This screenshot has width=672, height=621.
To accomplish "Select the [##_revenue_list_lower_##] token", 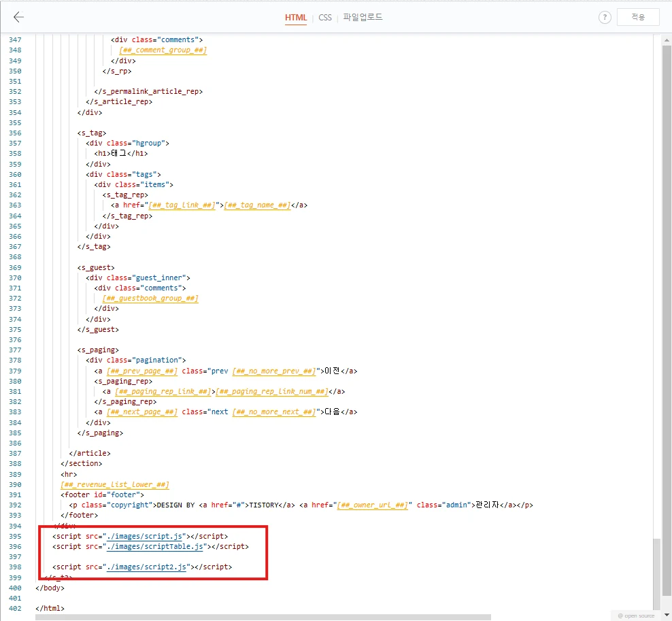I will (115, 485).
